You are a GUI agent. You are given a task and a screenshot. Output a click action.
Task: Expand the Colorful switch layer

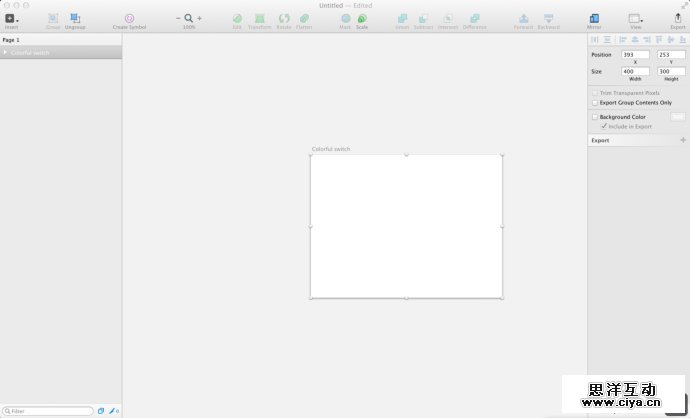5,52
